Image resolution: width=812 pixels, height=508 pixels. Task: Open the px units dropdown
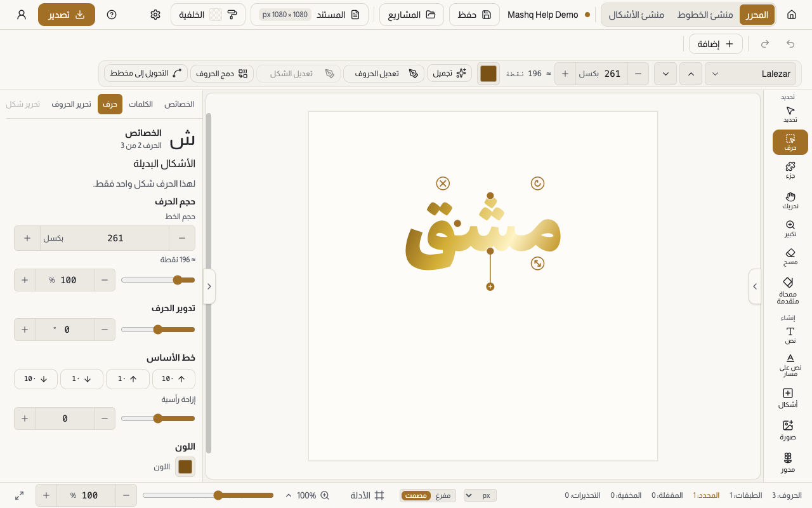pyautogui.click(x=480, y=495)
